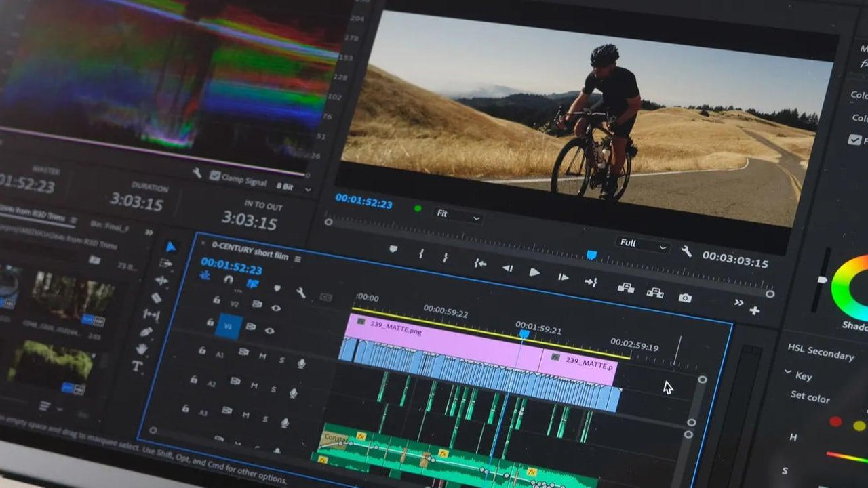
Task: Open the button editor plus icon
Action: [754, 310]
